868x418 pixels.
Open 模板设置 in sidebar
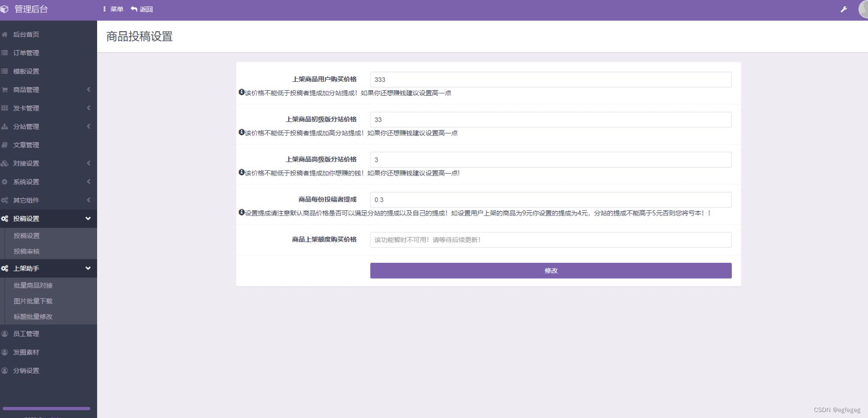tap(26, 71)
